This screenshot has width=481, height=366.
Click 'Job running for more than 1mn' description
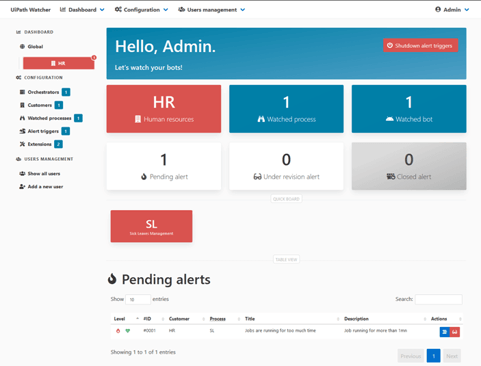[375, 331]
